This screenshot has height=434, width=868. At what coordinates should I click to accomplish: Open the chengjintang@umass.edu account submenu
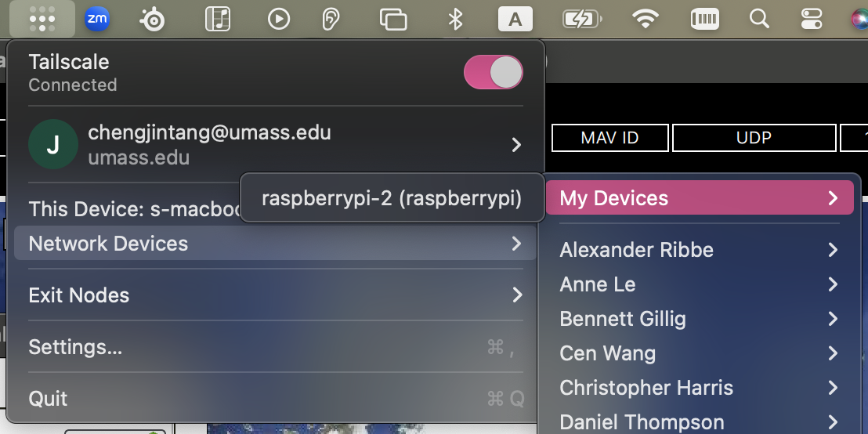(x=276, y=144)
